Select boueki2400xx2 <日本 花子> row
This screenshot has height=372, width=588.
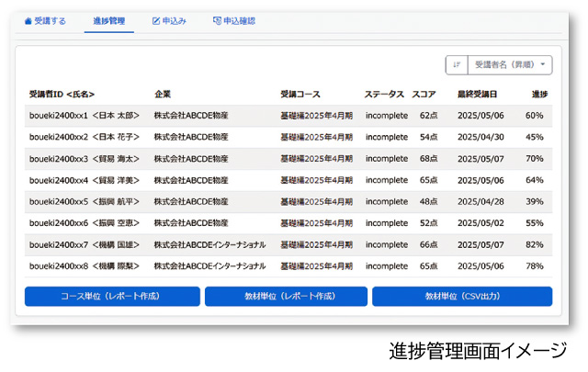click(x=288, y=137)
